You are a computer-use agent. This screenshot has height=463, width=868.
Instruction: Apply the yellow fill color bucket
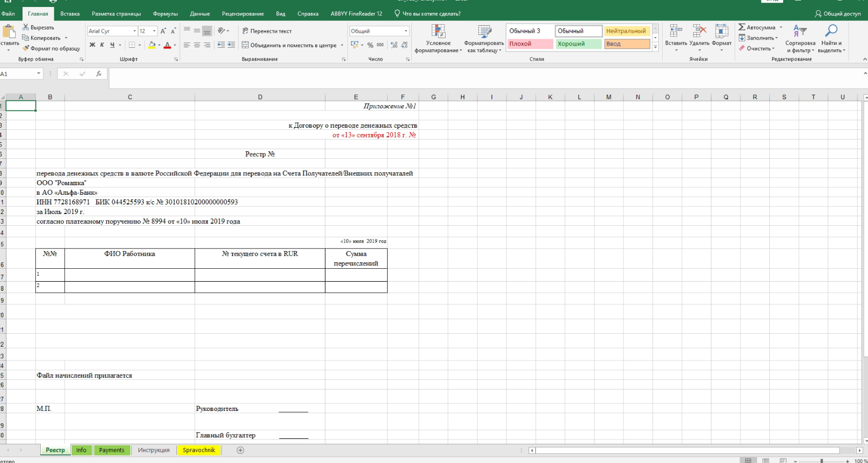click(x=152, y=45)
